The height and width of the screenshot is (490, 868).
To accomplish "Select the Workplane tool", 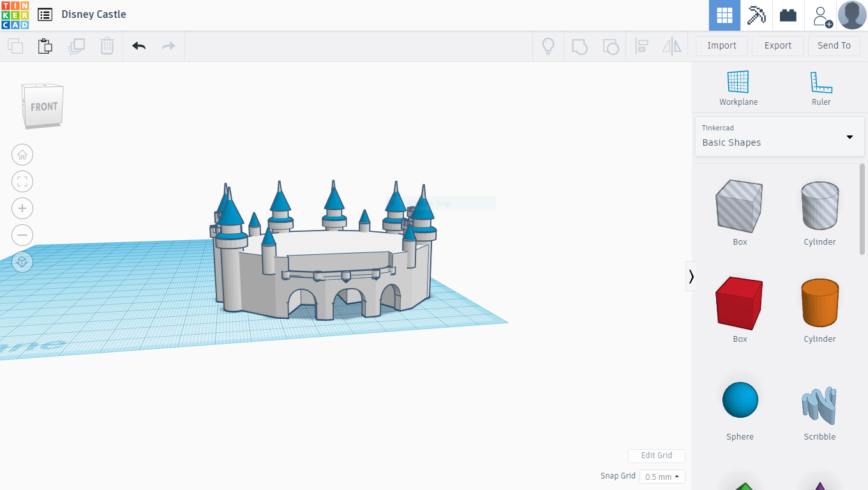I will pyautogui.click(x=738, y=88).
